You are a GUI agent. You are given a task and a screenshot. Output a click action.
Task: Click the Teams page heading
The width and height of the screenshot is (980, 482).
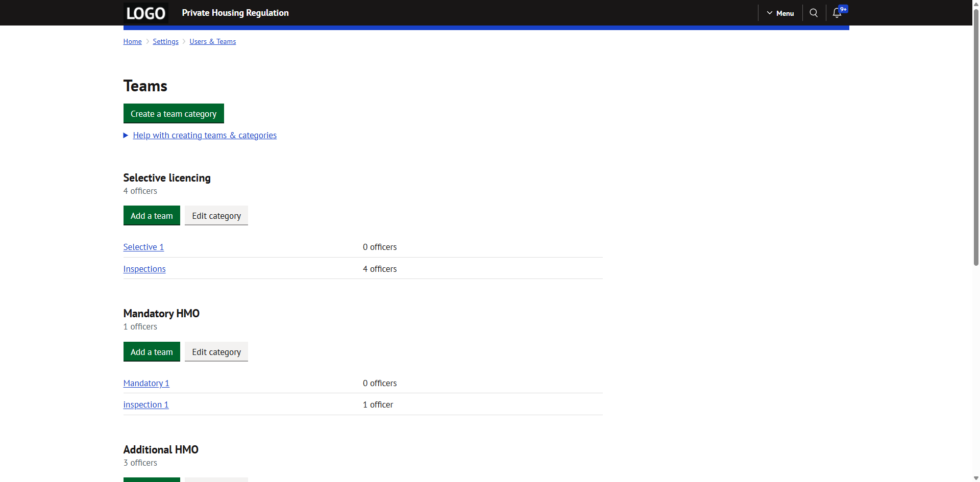pos(145,86)
